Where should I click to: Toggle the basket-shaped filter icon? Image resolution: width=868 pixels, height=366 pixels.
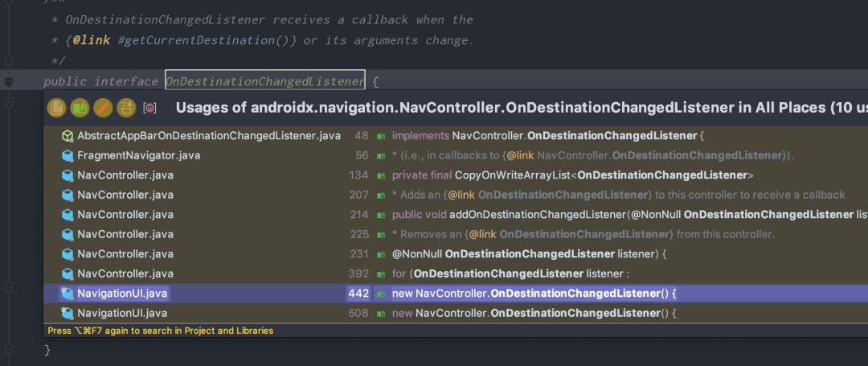pyautogui.click(x=126, y=108)
